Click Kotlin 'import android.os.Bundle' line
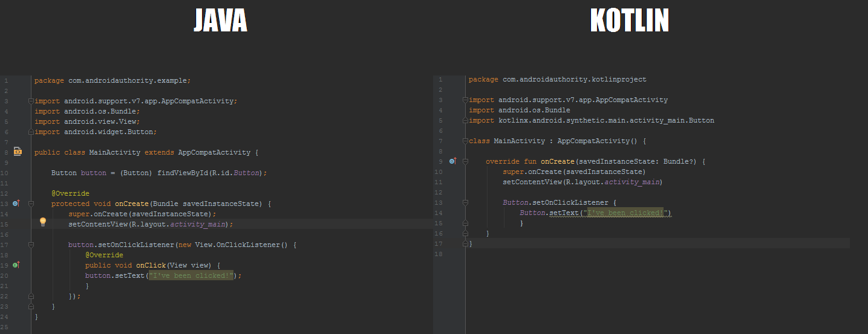Image resolution: width=868 pixels, height=334 pixels. pos(520,110)
